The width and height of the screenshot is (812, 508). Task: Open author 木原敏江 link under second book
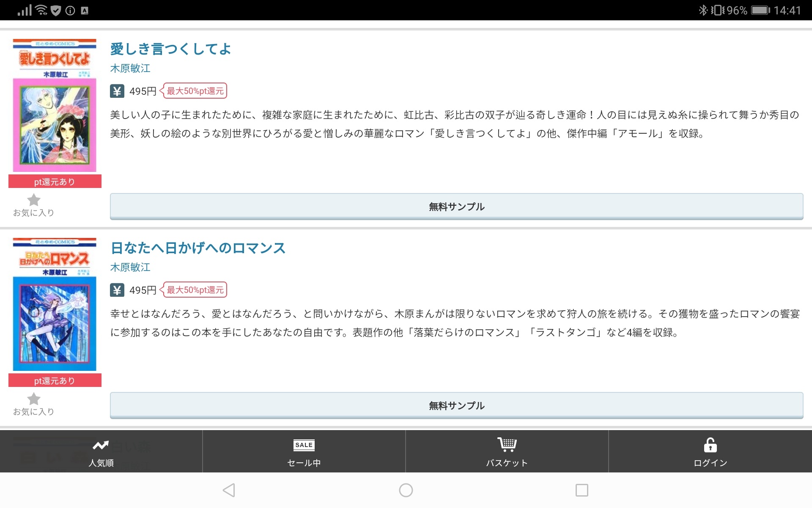[x=130, y=267]
